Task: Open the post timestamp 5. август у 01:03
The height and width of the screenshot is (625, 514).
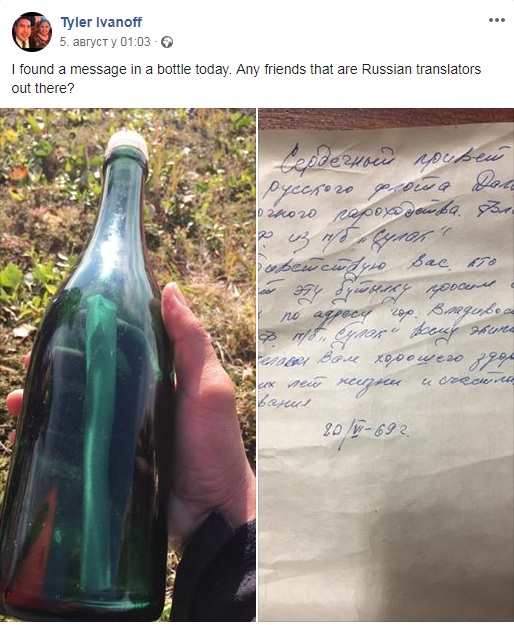Action: coord(105,42)
